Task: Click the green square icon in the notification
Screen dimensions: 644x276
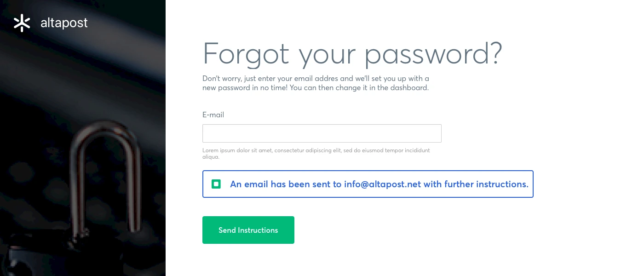Action: click(x=216, y=184)
